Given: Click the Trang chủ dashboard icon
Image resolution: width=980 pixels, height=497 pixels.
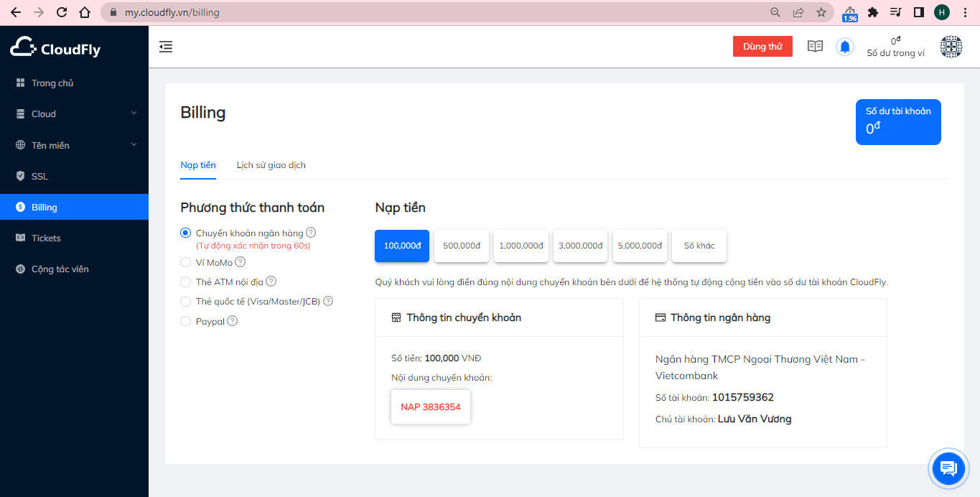Looking at the screenshot, I should [20, 83].
